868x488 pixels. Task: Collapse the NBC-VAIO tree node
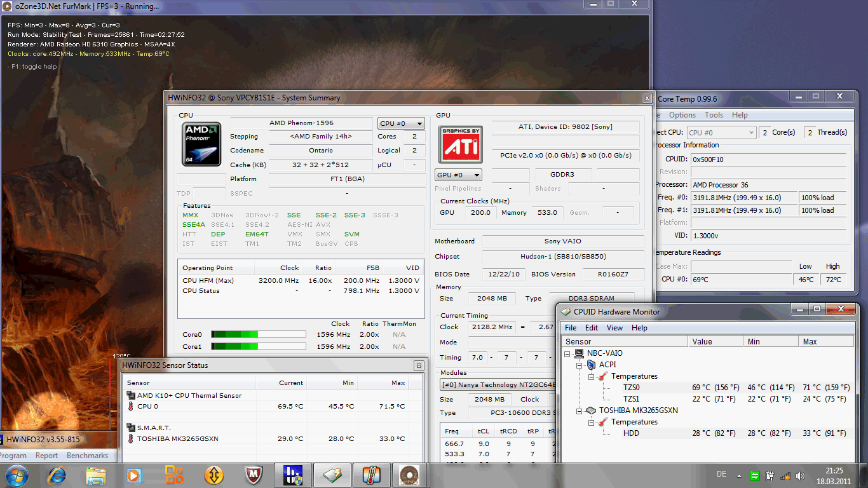(x=567, y=353)
